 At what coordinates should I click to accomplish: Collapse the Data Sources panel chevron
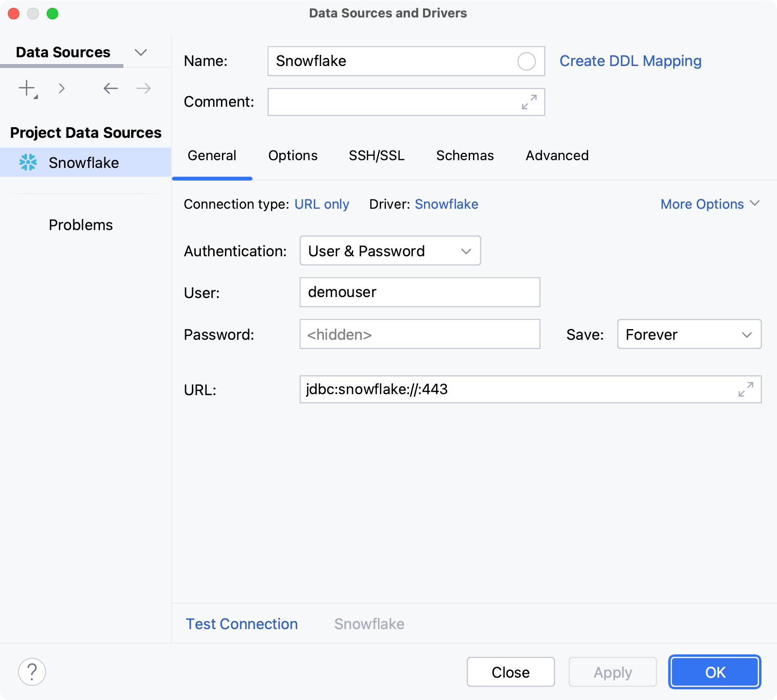point(141,52)
